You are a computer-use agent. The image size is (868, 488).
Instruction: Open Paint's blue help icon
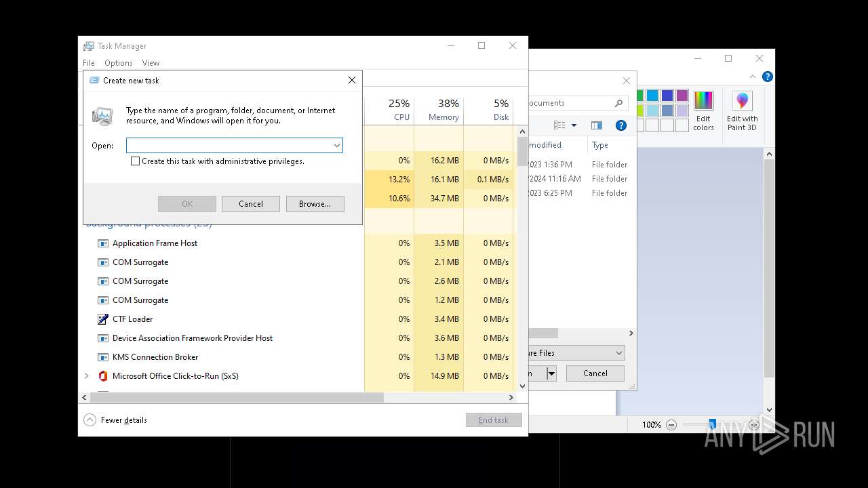767,77
